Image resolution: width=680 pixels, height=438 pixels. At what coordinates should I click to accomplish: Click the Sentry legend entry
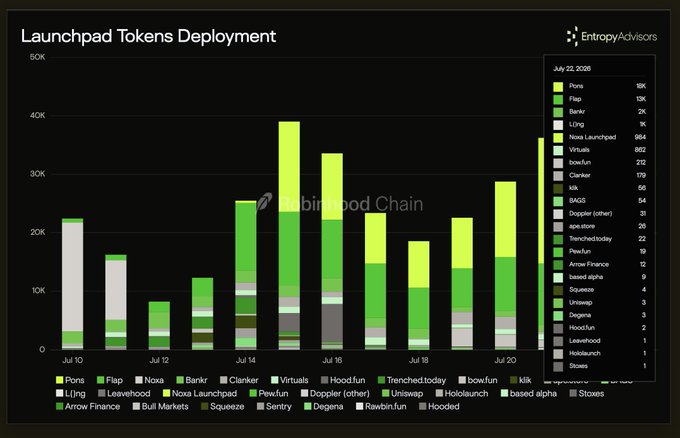(274, 406)
